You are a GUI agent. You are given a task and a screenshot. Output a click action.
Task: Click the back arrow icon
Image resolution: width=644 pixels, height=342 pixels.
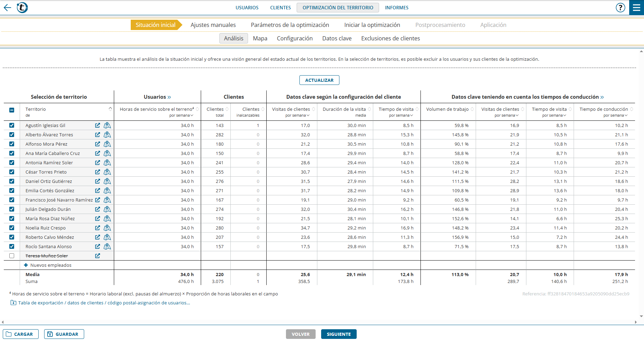click(x=7, y=8)
